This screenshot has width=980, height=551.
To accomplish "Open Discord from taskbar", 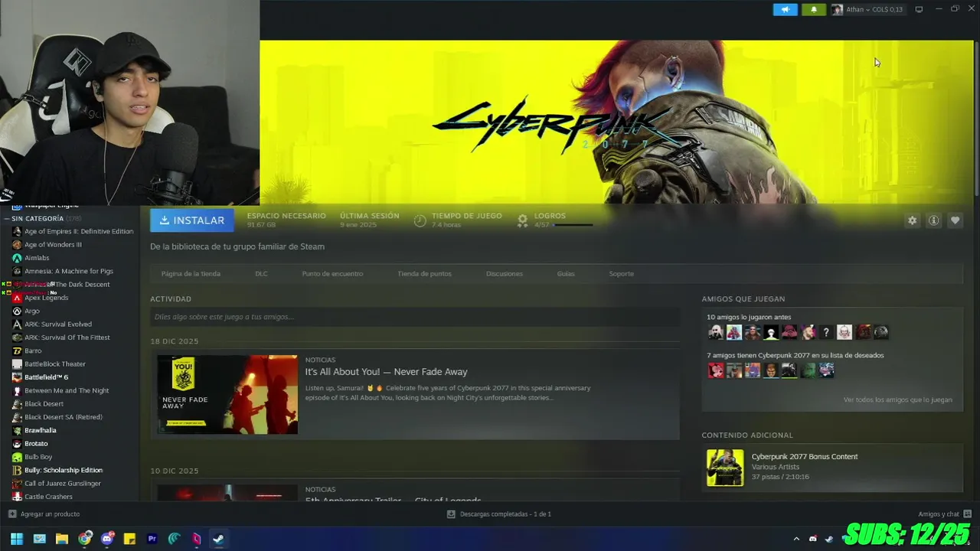I will 107,539.
